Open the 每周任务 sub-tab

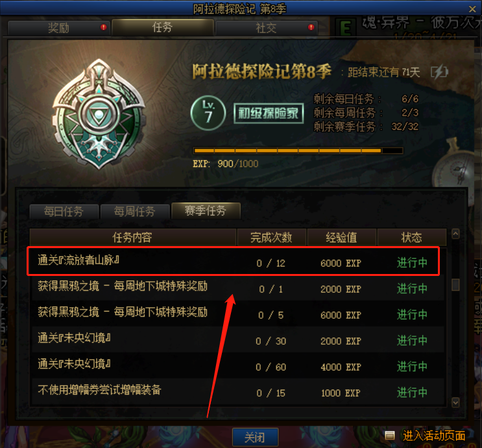pyautogui.click(x=135, y=212)
